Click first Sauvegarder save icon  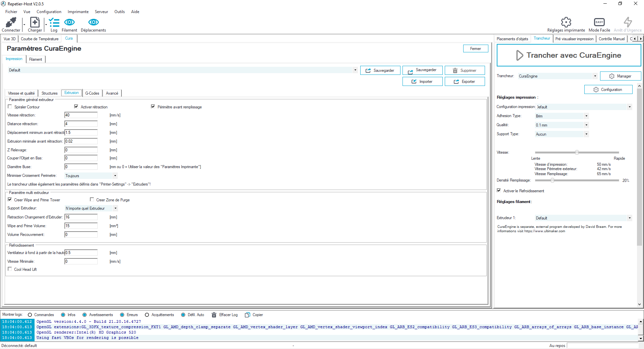click(368, 70)
